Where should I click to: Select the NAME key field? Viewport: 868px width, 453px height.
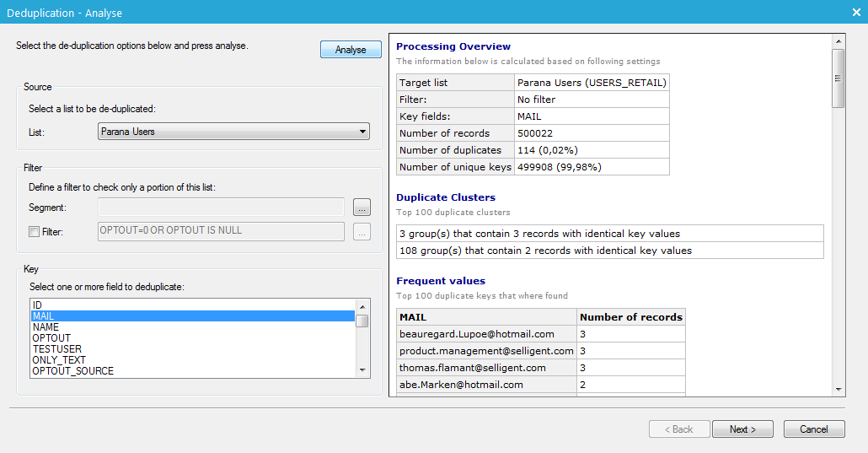pos(46,327)
